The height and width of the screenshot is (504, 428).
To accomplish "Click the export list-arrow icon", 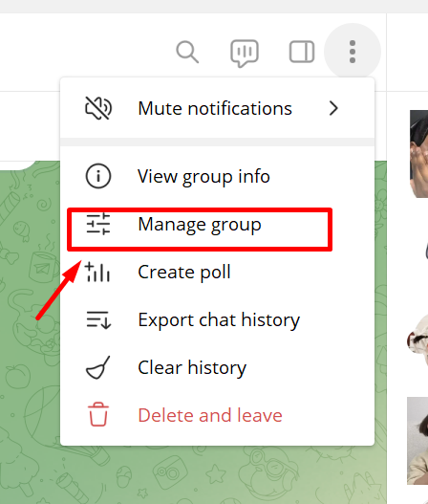I will (98, 319).
